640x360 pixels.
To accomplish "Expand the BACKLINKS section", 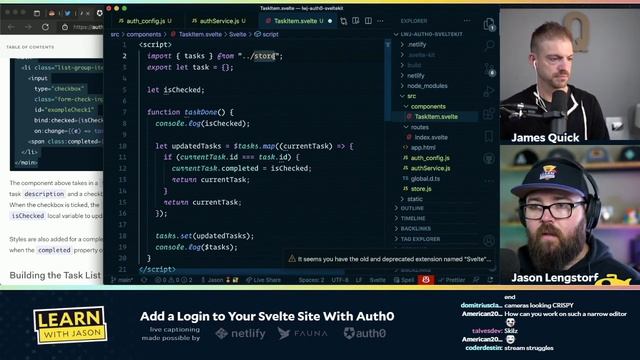I will tap(416, 229).
